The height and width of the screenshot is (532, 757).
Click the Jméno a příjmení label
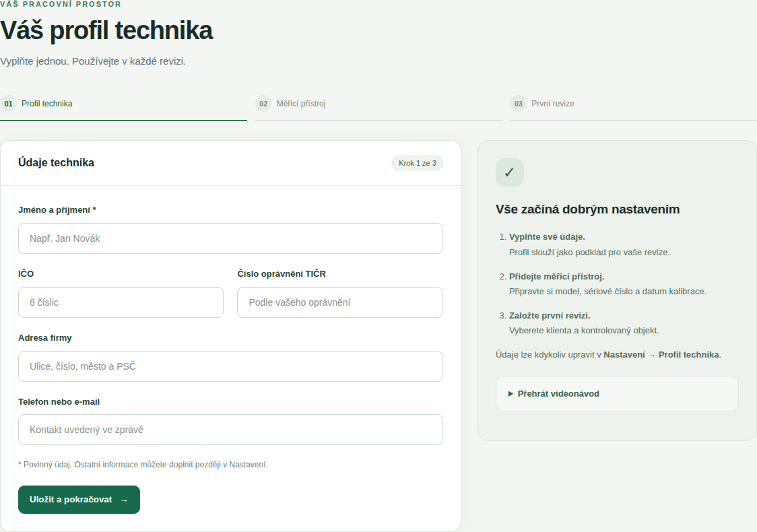[x=57, y=210]
